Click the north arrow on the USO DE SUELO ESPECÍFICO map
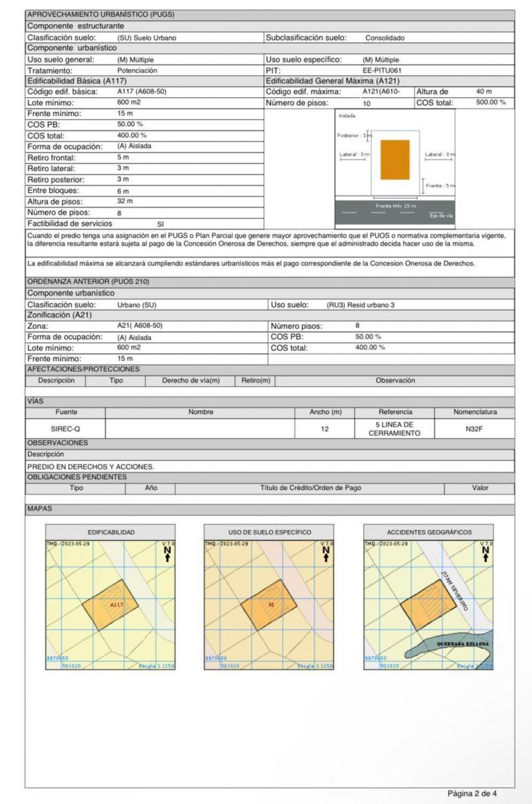 (326, 553)
